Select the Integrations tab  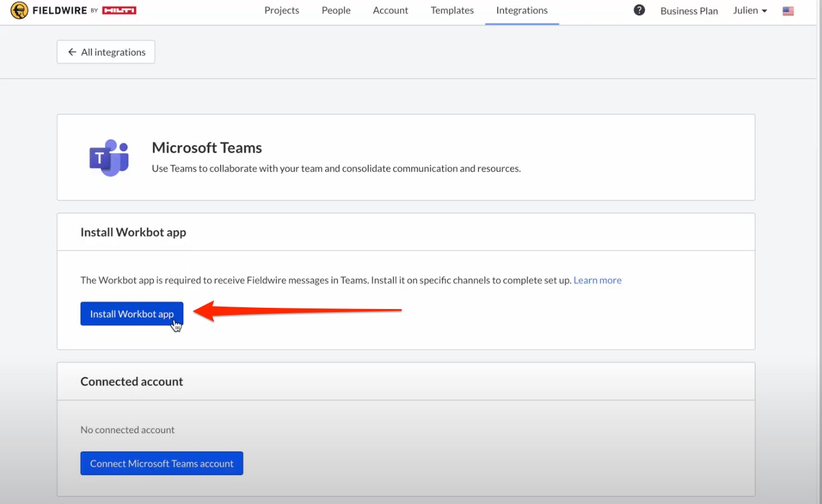[x=522, y=10]
